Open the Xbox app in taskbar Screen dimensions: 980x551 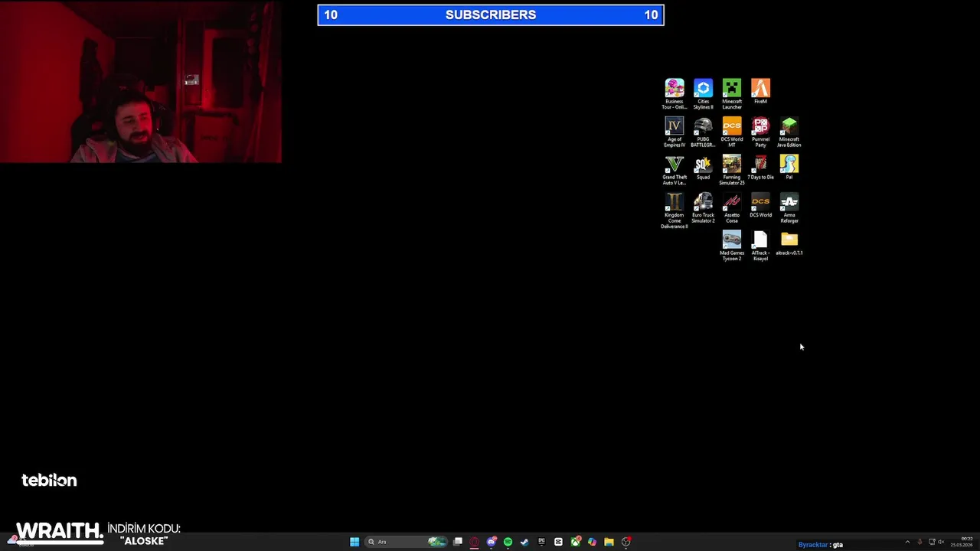[575, 542]
